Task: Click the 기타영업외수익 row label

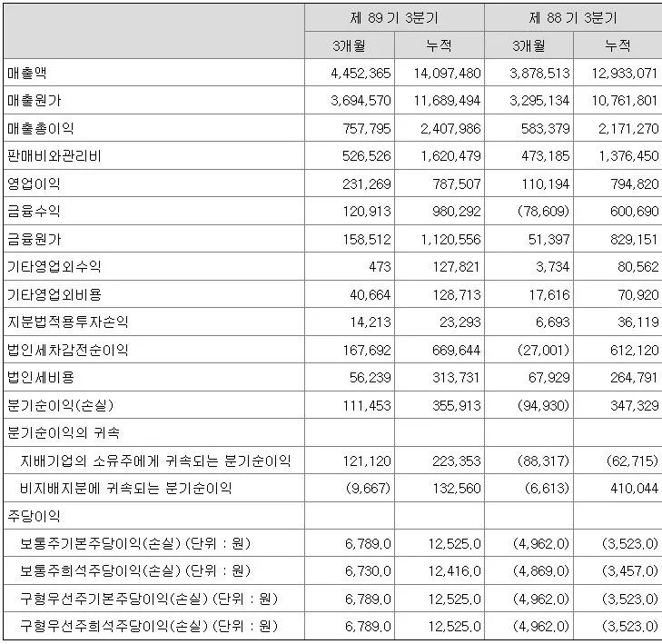Action: pos(54,266)
